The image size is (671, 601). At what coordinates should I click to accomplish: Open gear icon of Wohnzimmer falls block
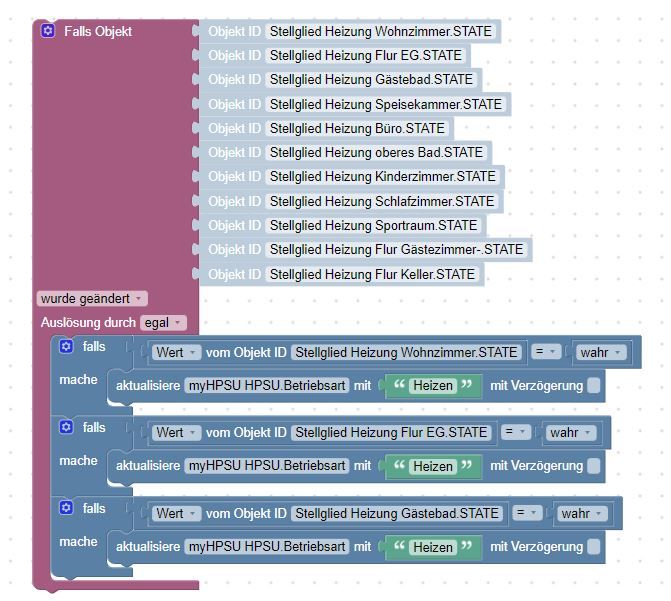66,346
